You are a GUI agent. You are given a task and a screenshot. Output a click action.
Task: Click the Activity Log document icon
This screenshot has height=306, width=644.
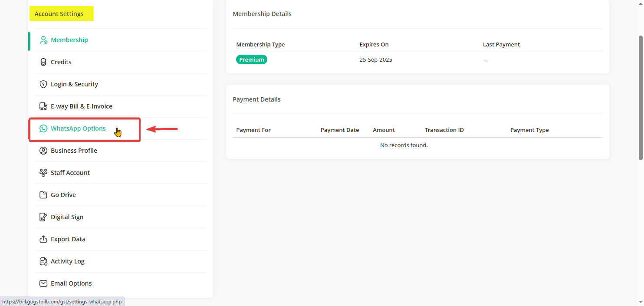coord(43,261)
